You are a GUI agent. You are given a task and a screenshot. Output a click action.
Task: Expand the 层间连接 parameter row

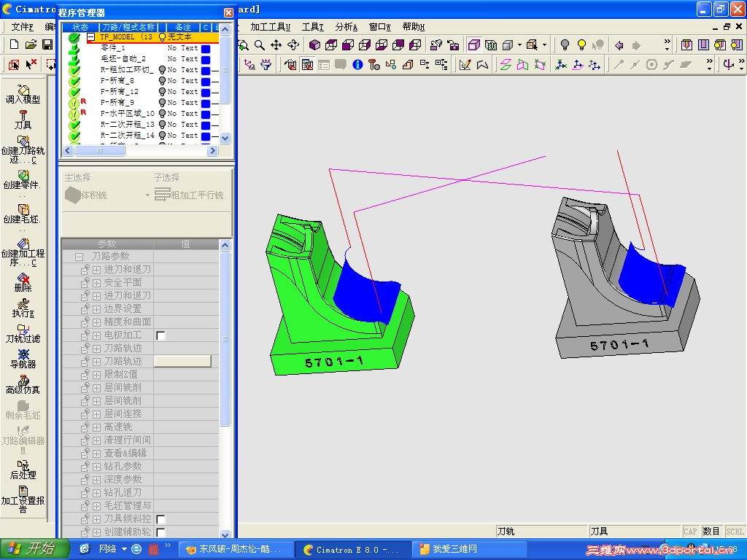[x=97, y=414]
